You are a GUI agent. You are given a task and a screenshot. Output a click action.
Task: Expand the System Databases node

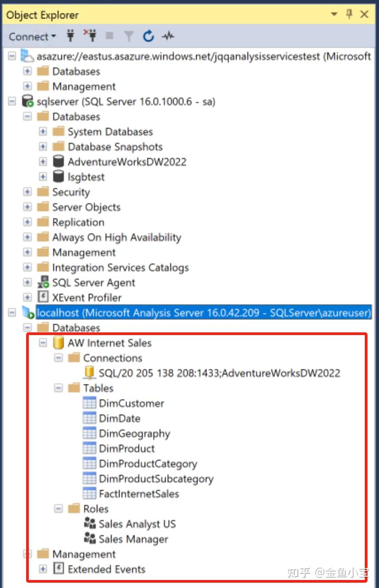click(43, 131)
